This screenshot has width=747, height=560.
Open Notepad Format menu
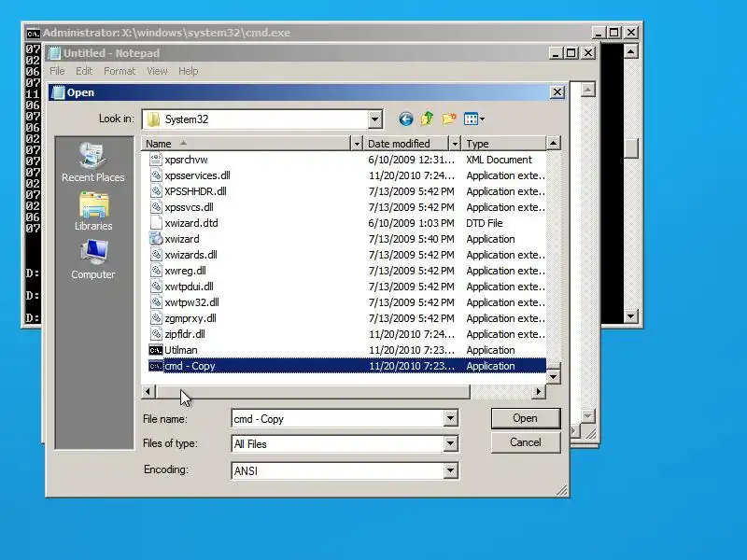120,71
